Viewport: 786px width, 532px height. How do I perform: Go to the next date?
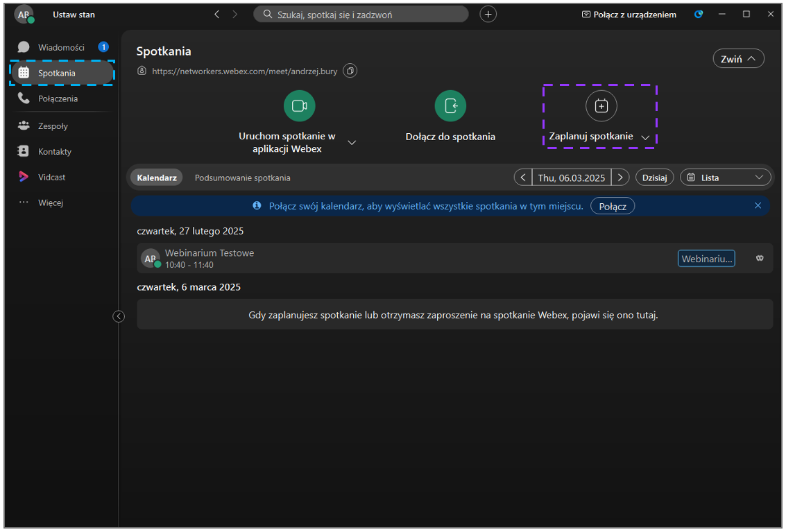click(620, 178)
